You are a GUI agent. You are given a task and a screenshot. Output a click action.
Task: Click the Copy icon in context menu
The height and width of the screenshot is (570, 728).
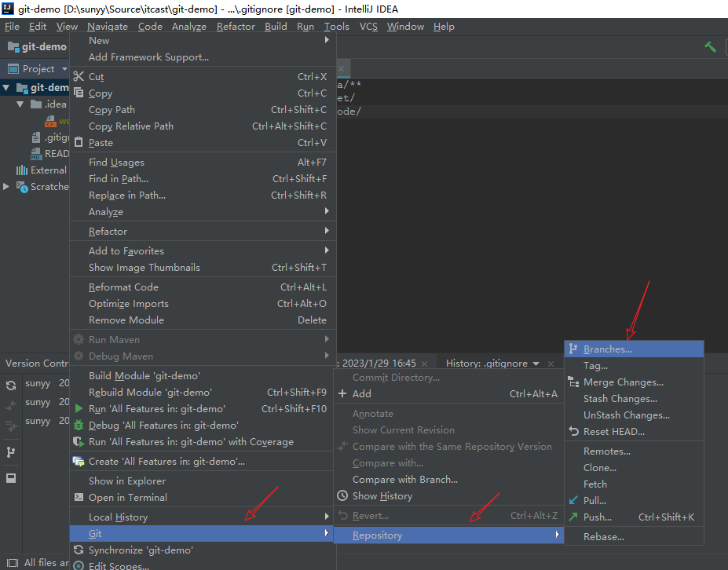[x=79, y=93]
